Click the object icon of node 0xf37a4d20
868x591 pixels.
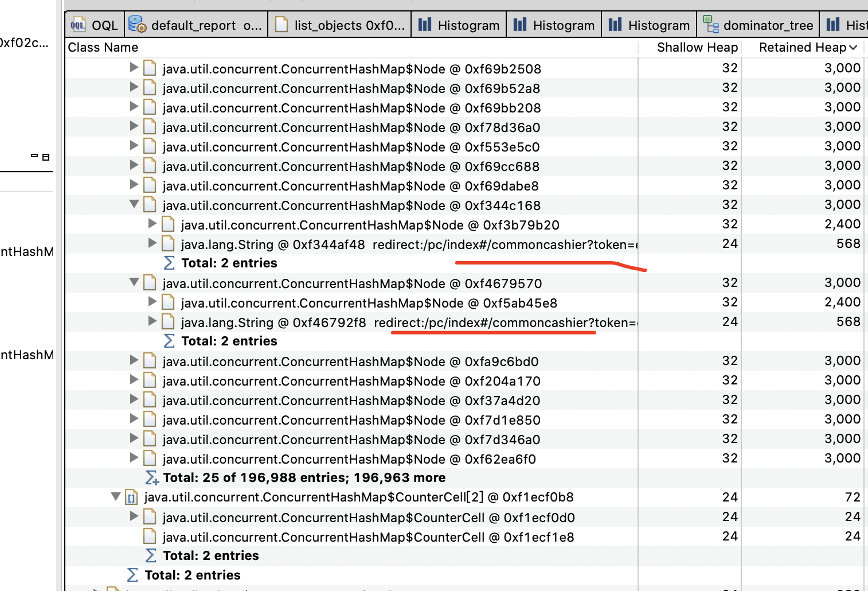(150, 400)
